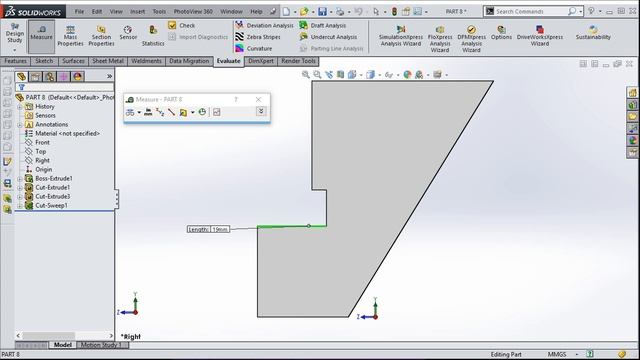Click the Print icon

click(340, 11)
